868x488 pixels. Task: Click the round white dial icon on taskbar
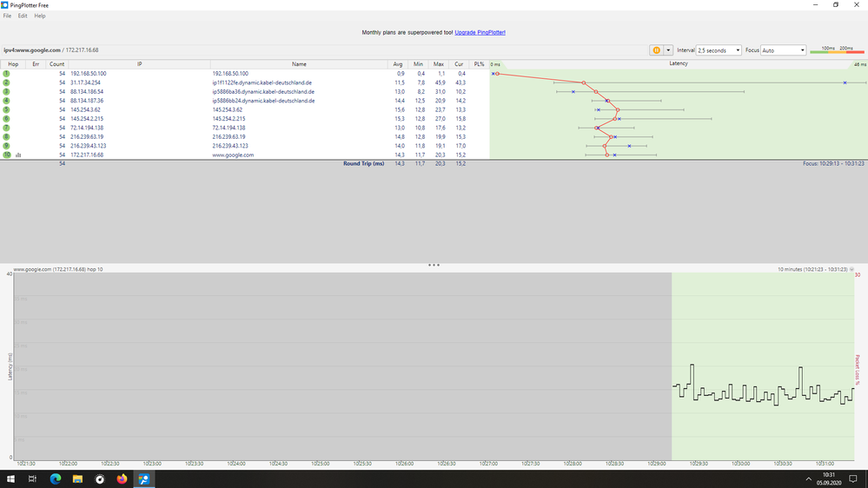(x=100, y=479)
